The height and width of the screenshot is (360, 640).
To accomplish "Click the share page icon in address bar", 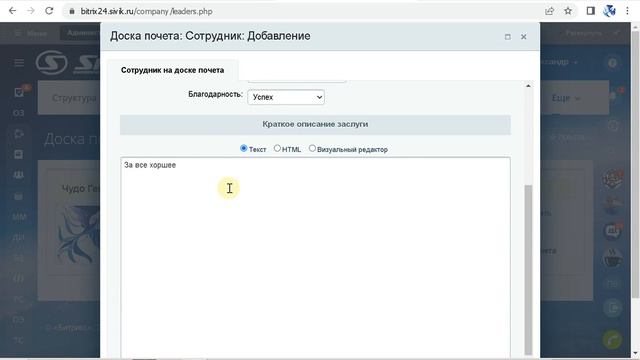I will pos(549,11).
